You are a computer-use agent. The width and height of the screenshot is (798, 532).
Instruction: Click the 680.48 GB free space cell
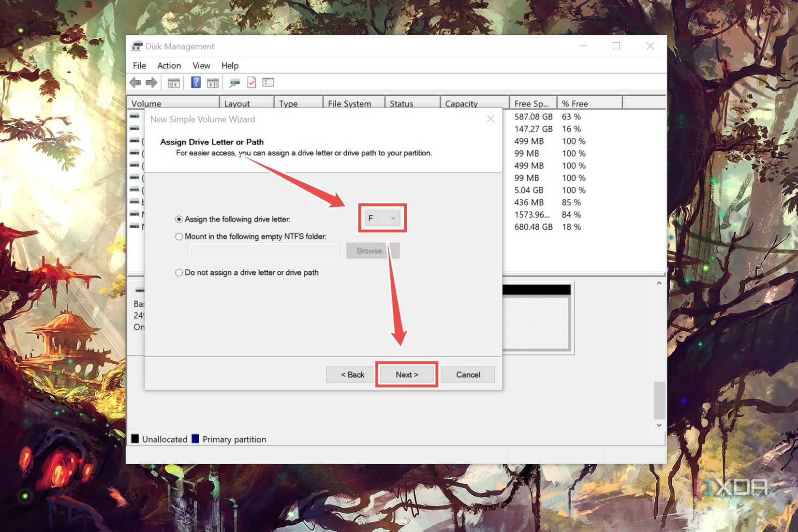click(x=533, y=227)
